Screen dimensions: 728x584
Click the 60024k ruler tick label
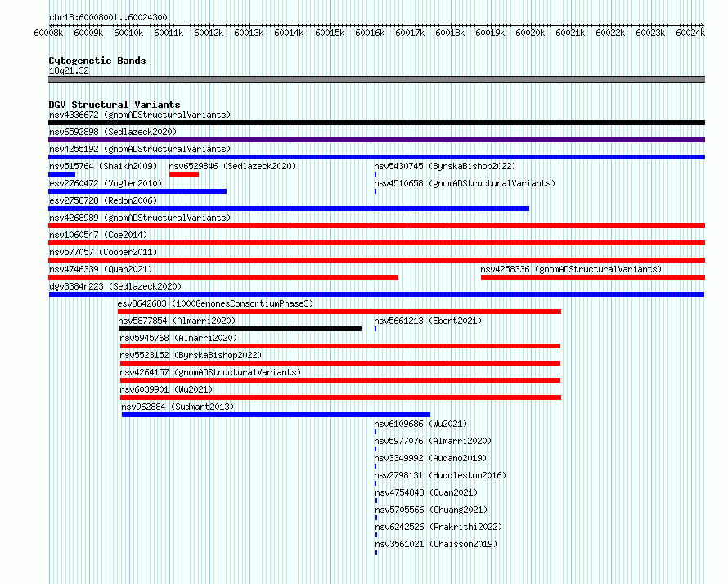point(690,33)
